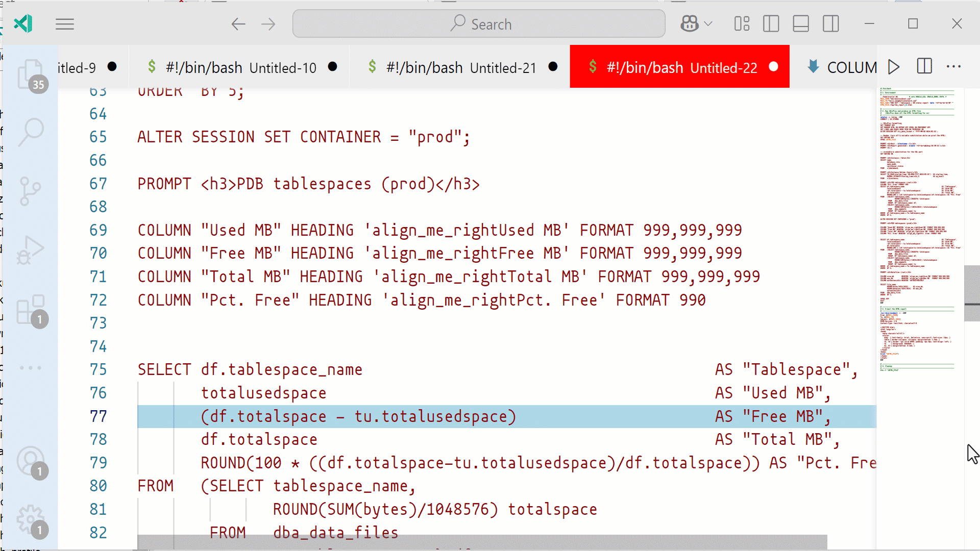Open the Extensions view
Screen dimensions: 980x551
[x=31, y=309]
